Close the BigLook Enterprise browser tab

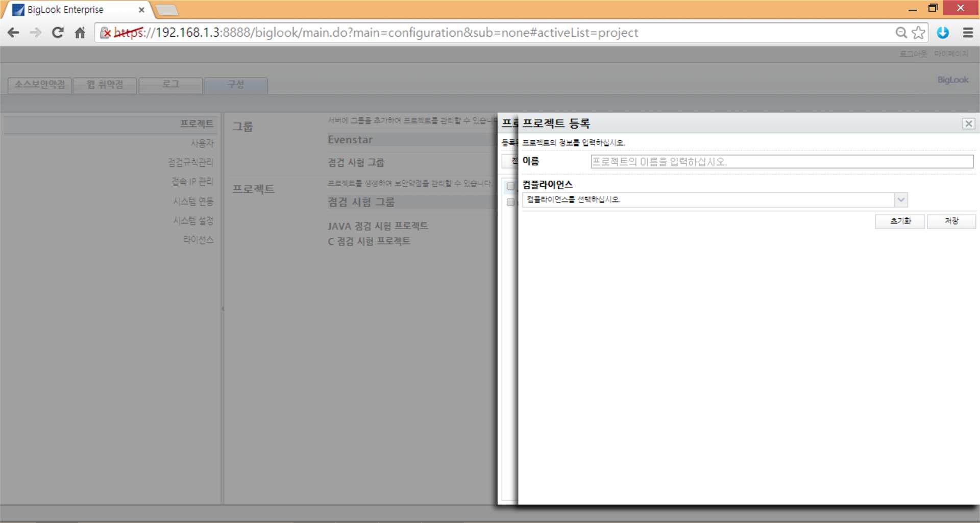141,10
